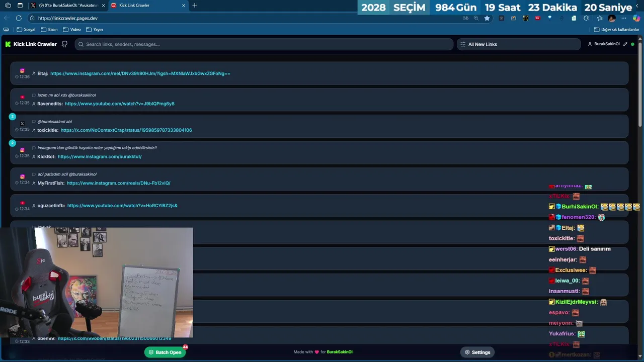Click the Batch Open button
644x362 pixels.
point(165,352)
